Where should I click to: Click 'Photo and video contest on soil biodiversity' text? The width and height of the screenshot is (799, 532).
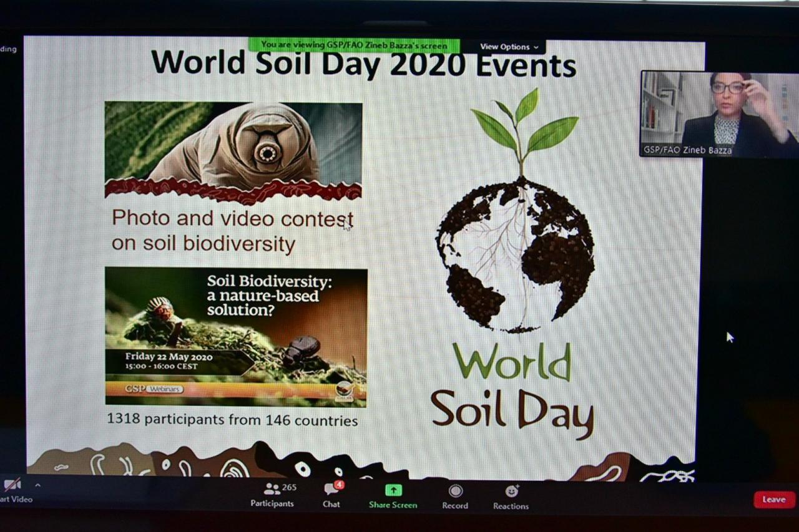232,231
